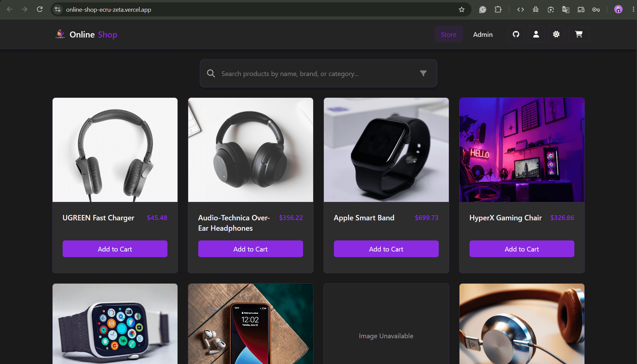Open the Admin nav item
Image resolution: width=637 pixels, height=364 pixels.
(x=483, y=34)
